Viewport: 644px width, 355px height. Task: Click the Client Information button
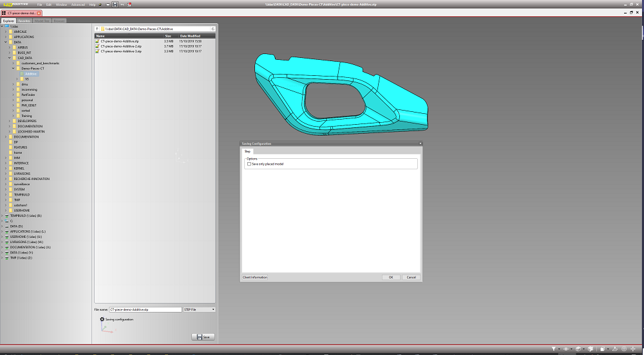click(x=255, y=277)
